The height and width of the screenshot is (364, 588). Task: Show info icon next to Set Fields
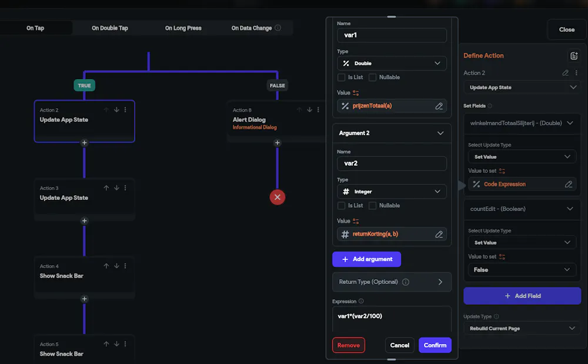(490, 106)
